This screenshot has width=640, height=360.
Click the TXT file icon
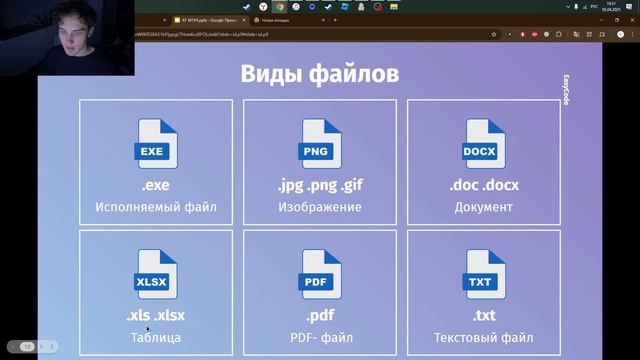click(x=484, y=274)
